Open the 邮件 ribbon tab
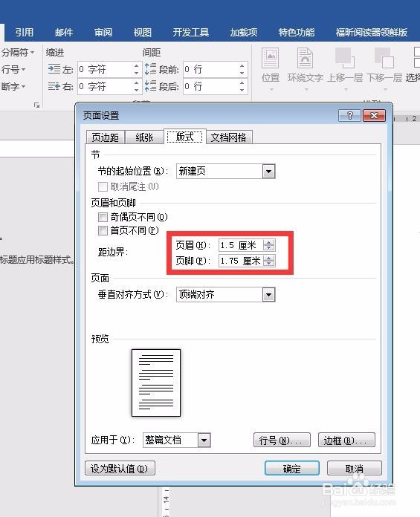The height and width of the screenshot is (517, 420). 64,32
